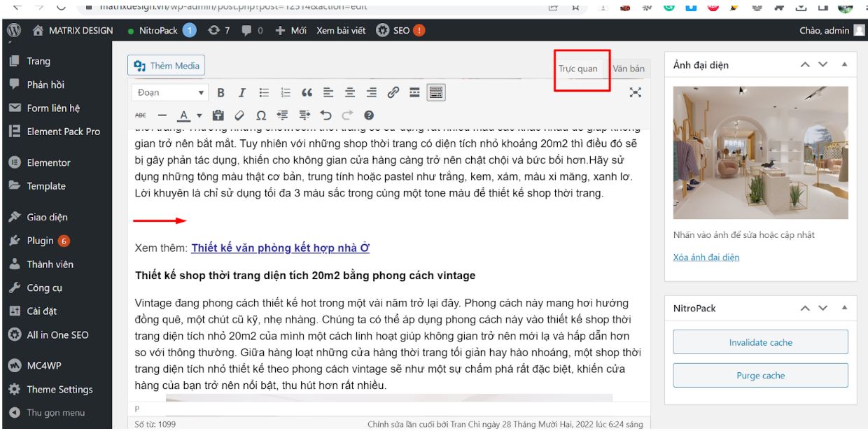Click the insert link chain icon
The height and width of the screenshot is (431, 868).
[x=393, y=92]
